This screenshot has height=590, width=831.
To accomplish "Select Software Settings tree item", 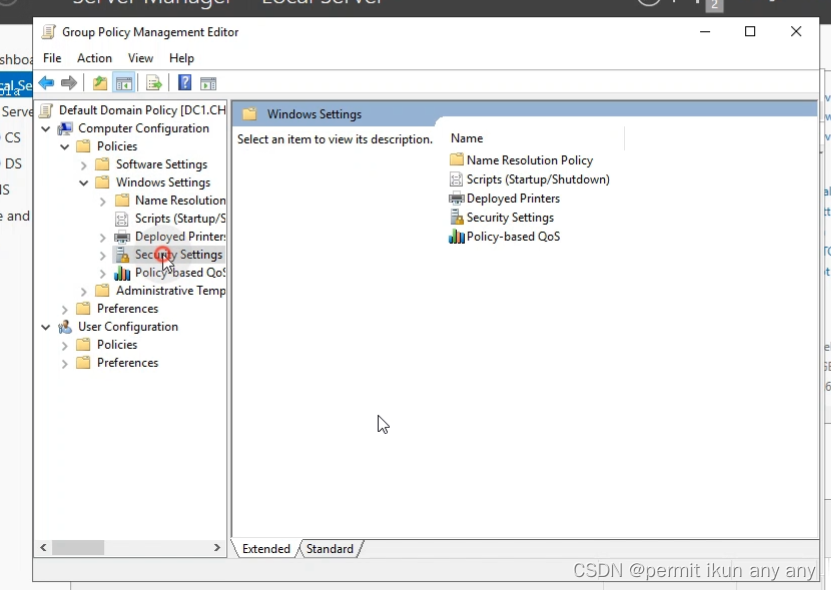I will pos(162,164).
